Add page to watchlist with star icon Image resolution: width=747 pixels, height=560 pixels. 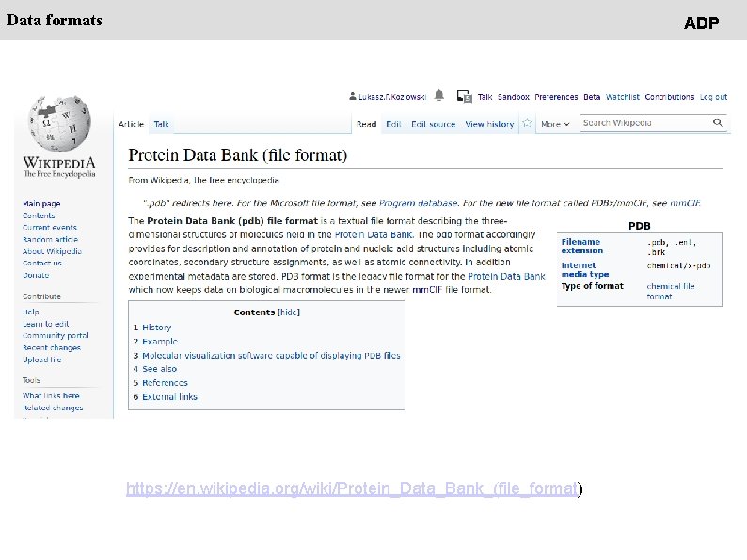527,123
